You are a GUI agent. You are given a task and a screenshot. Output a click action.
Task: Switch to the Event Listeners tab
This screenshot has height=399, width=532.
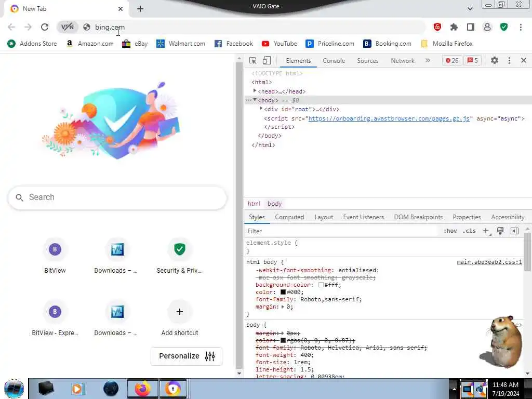[x=363, y=217]
